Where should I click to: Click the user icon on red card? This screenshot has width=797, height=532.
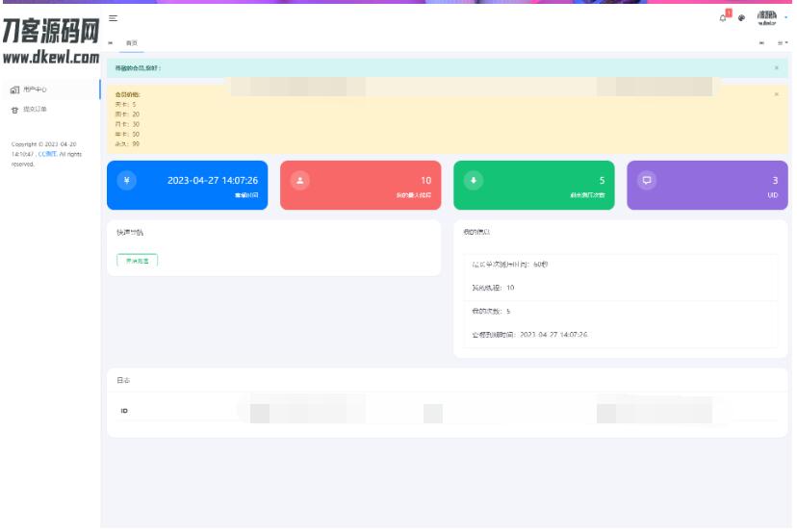pyautogui.click(x=299, y=180)
